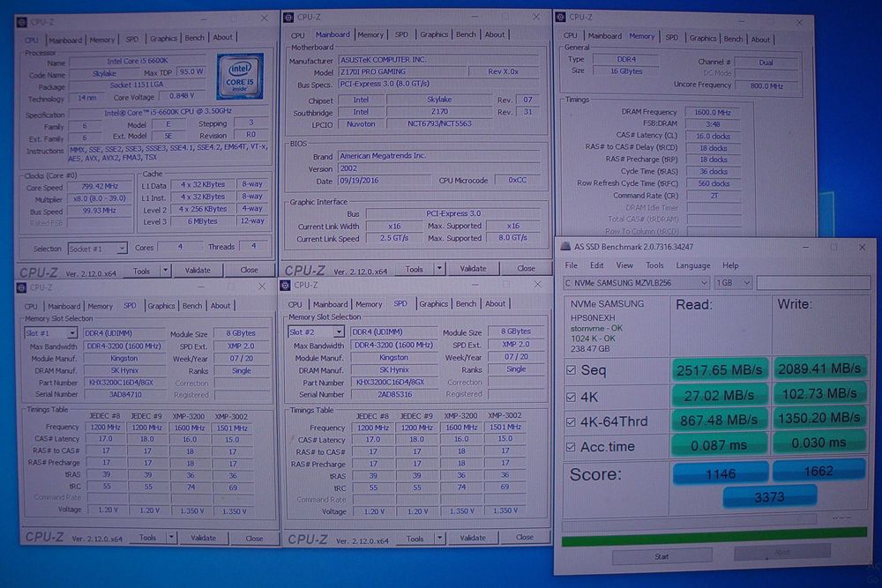Click serial number 3AD84710 in the Slot #1 window
The width and height of the screenshot is (882, 588).
pyautogui.click(x=125, y=394)
